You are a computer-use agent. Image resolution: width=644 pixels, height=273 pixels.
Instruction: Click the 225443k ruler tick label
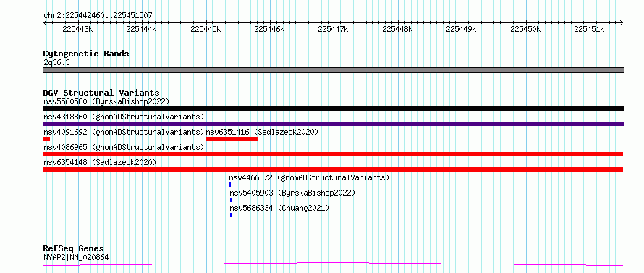[77, 29]
